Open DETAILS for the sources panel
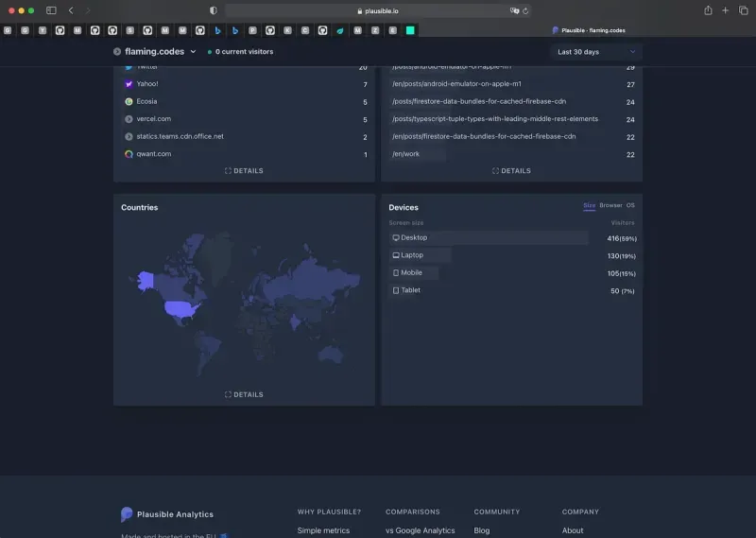This screenshot has height=538, width=756. tap(244, 171)
